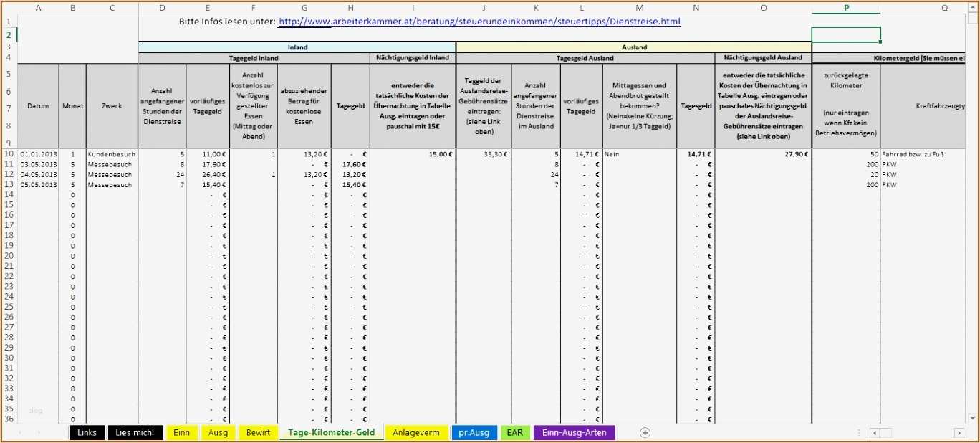Click the "Tagesgeld Ausland" merged header cell
The height and width of the screenshot is (443, 980).
(x=585, y=57)
